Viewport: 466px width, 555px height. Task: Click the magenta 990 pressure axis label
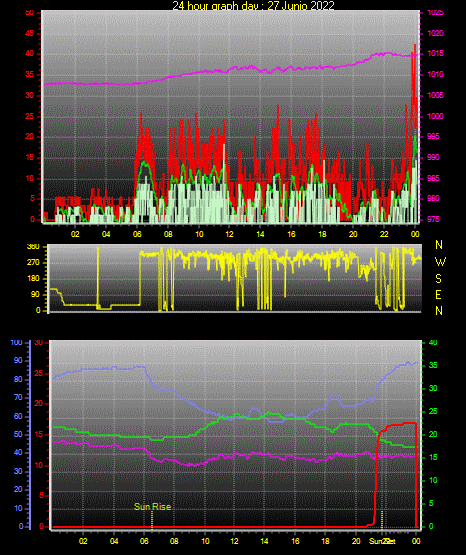click(x=434, y=158)
